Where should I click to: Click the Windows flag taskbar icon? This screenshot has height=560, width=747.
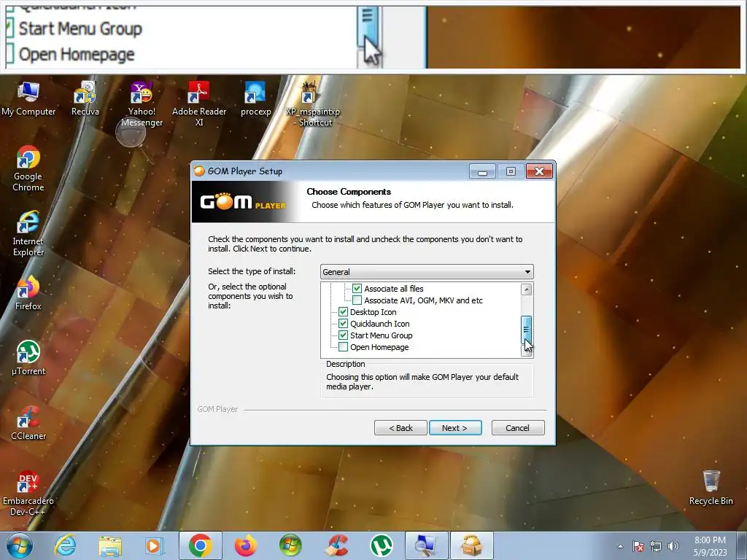(x=290, y=545)
